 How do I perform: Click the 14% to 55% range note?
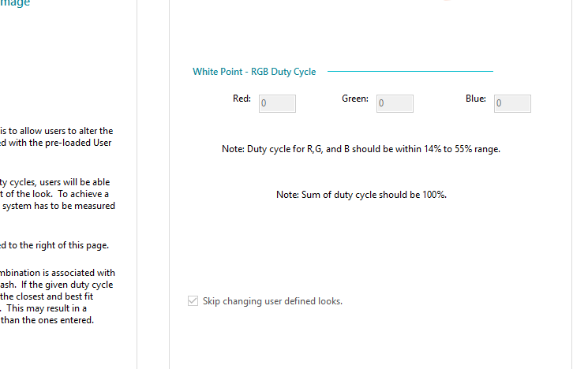pyautogui.click(x=361, y=148)
